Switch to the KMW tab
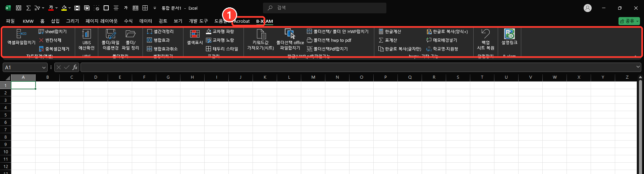The height and width of the screenshot is (174, 644). [28, 21]
